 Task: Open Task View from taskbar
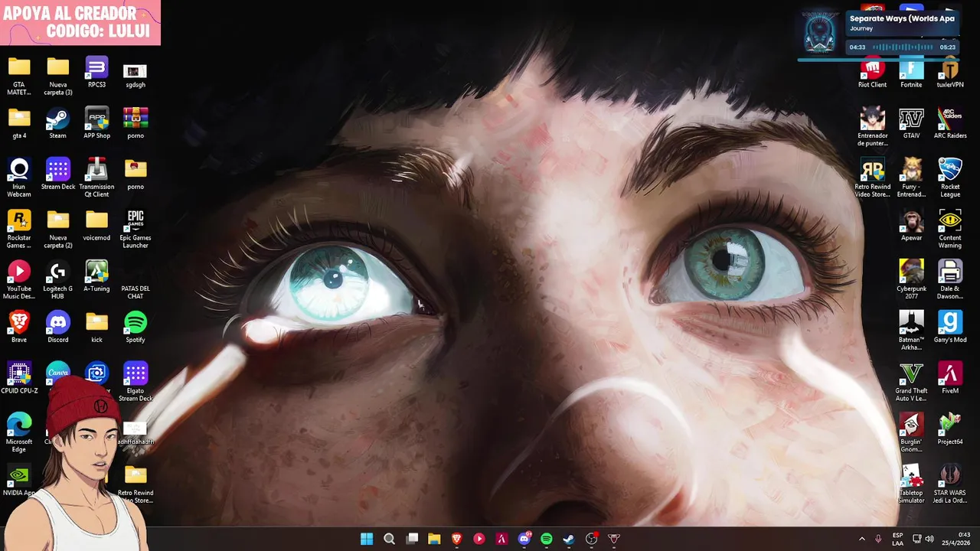coord(412,539)
